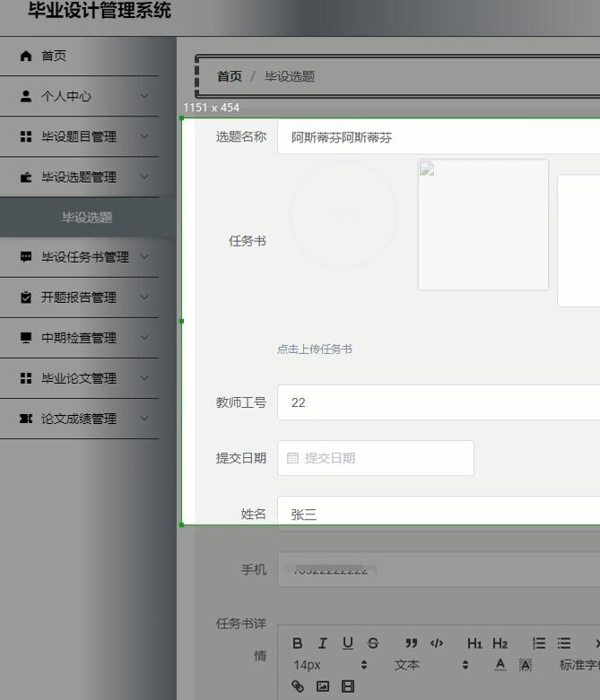The width and height of the screenshot is (600, 700).
Task: Open the 毕设题目管理 sidebar menu
Action: point(80,136)
